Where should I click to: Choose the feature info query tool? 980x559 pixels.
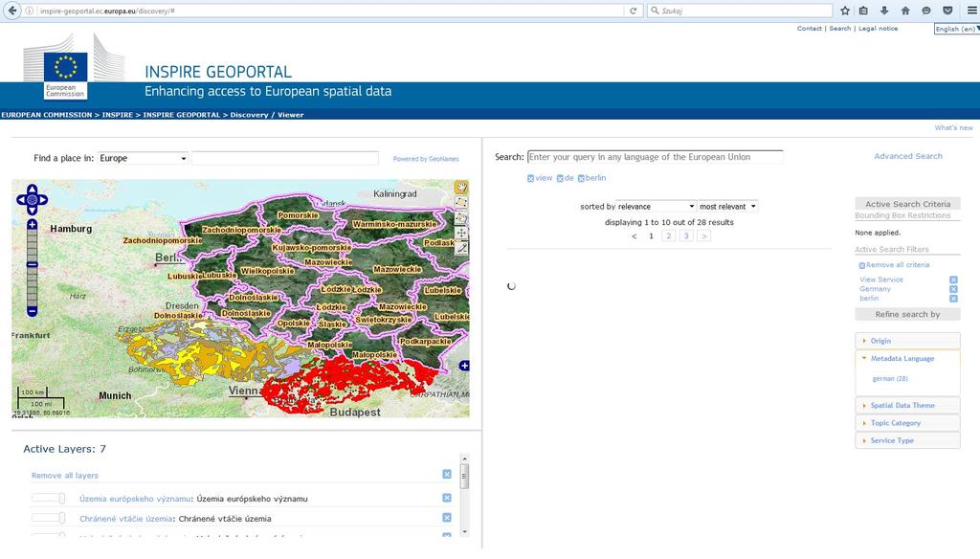pyautogui.click(x=461, y=217)
